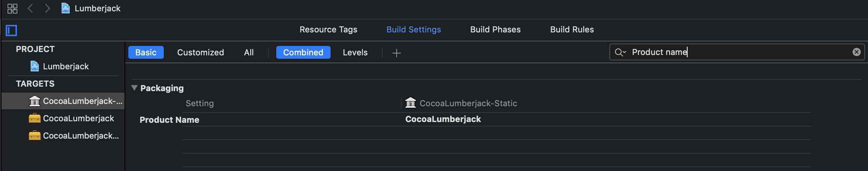Show All build settings
Viewport: 868px width, 171px height.
click(249, 52)
